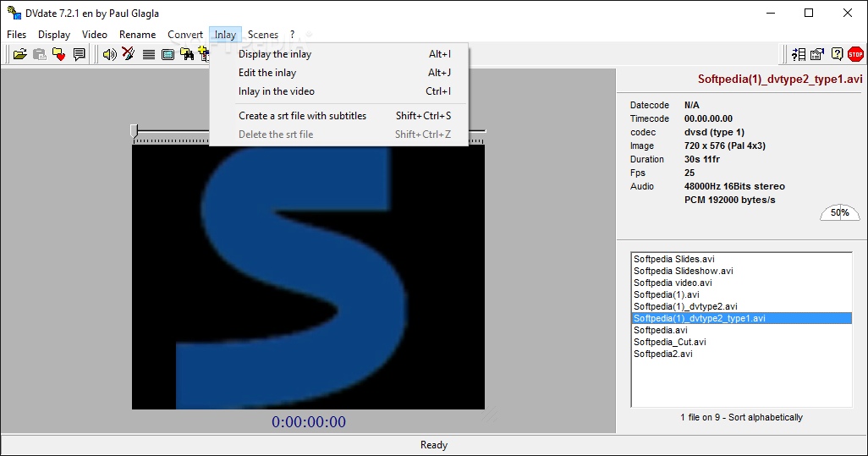Close the open Inlay menu
Viewport: 868px width, 456px height.
pyautogui.click(x=225, y=35)
